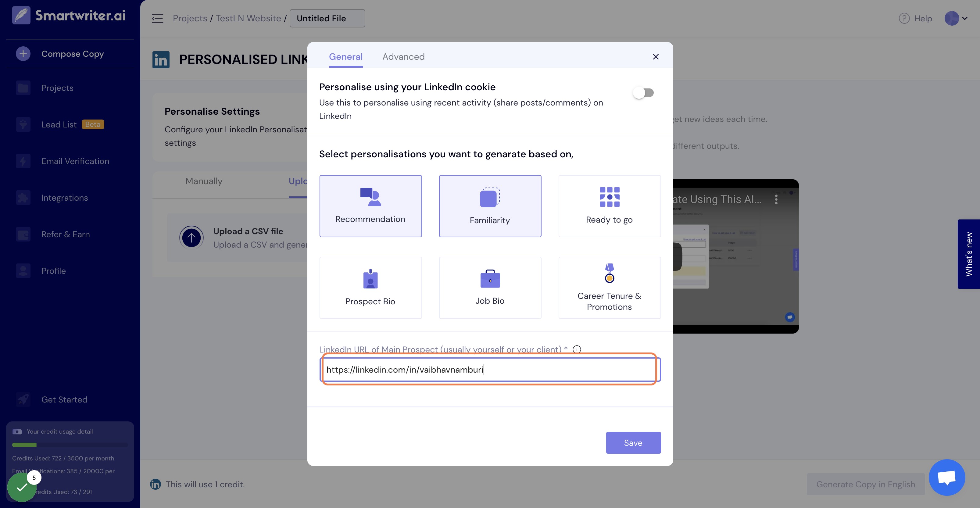Select Career Tenure & Promotions card
The image size is (980, 508).
click(610, 288)
